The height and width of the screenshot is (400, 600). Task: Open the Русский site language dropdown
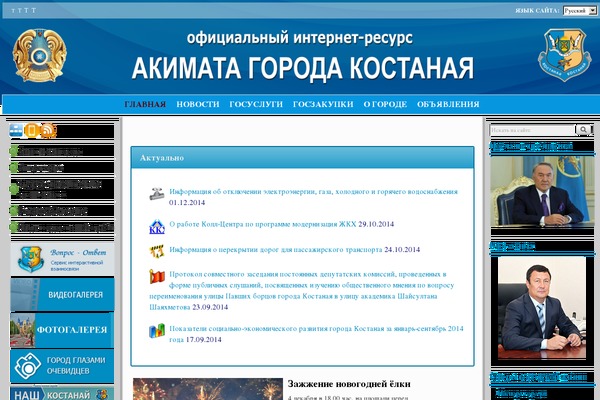(580, 11)
